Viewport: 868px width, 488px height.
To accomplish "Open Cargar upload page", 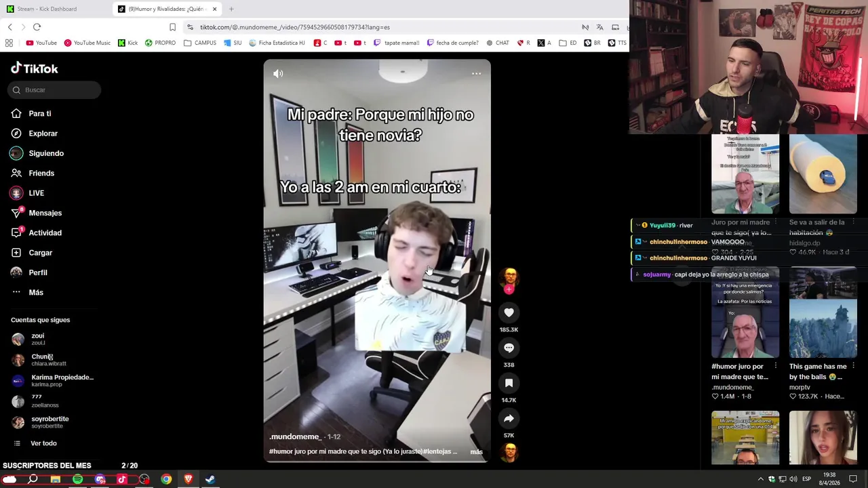I will tap(40, 253).
